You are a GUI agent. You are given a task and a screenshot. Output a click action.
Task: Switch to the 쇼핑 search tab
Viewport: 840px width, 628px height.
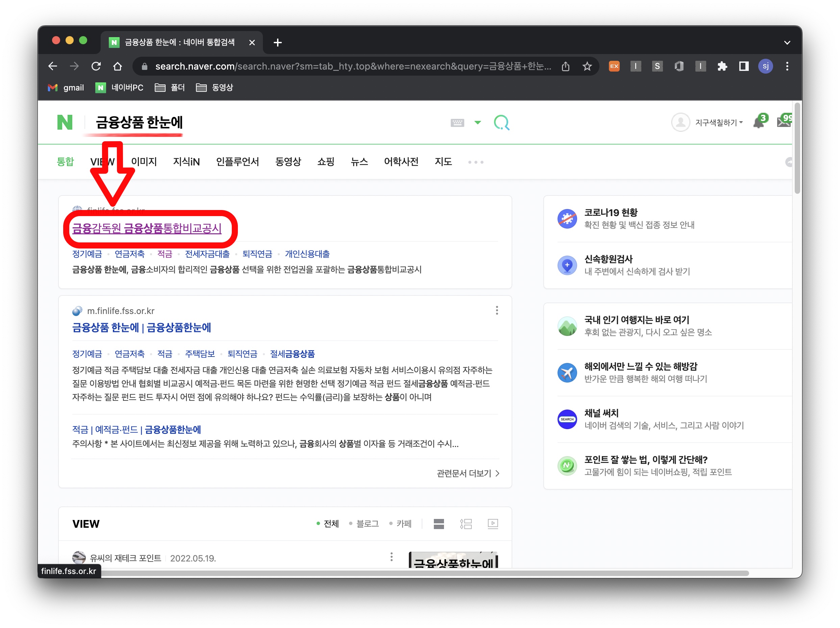pyautogui.click(x=326, y=162)
